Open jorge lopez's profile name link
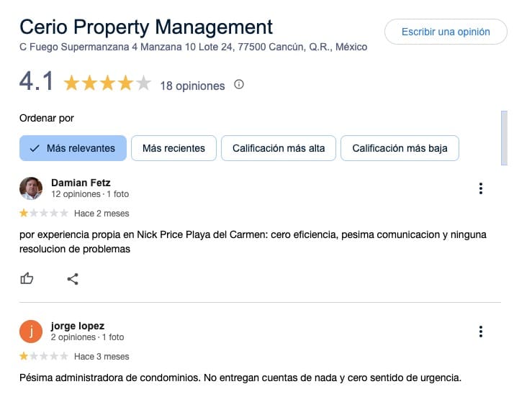532x402 pixels. click(78, 326)
